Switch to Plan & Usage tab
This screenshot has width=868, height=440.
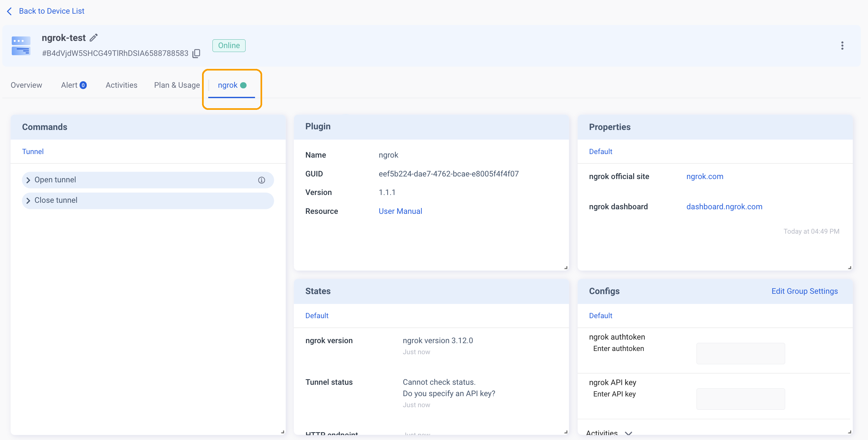coord(177,85)
